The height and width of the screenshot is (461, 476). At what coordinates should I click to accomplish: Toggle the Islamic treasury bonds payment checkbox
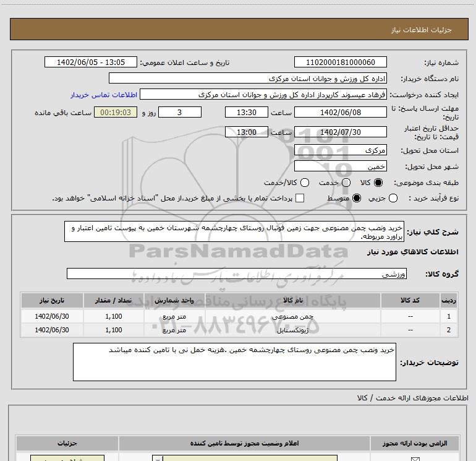tap(300, 198)
